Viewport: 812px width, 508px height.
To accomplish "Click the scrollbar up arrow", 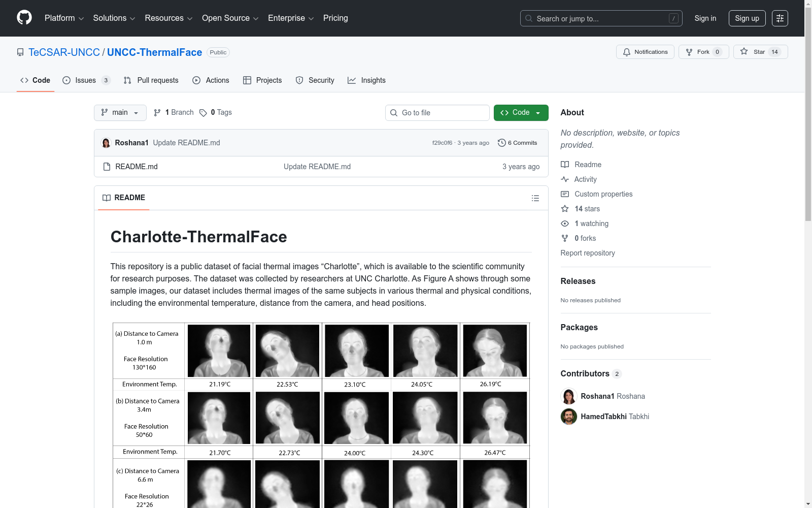I will click(x=808, y=4).
